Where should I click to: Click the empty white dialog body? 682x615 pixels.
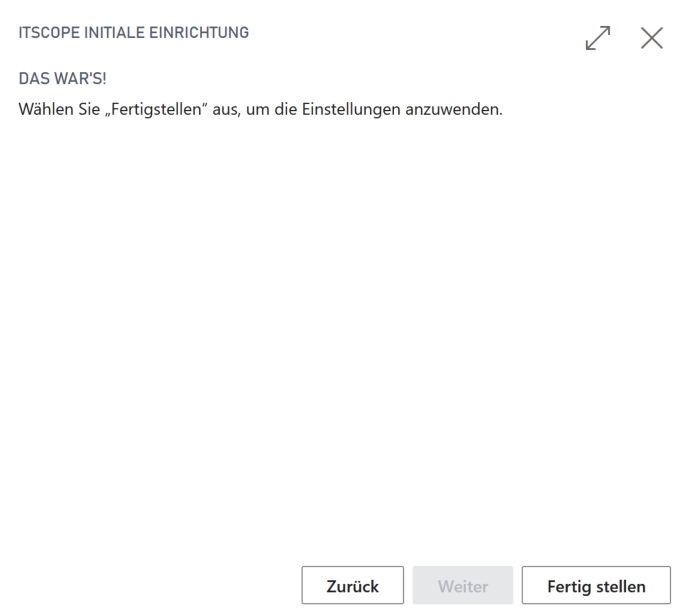340,330
